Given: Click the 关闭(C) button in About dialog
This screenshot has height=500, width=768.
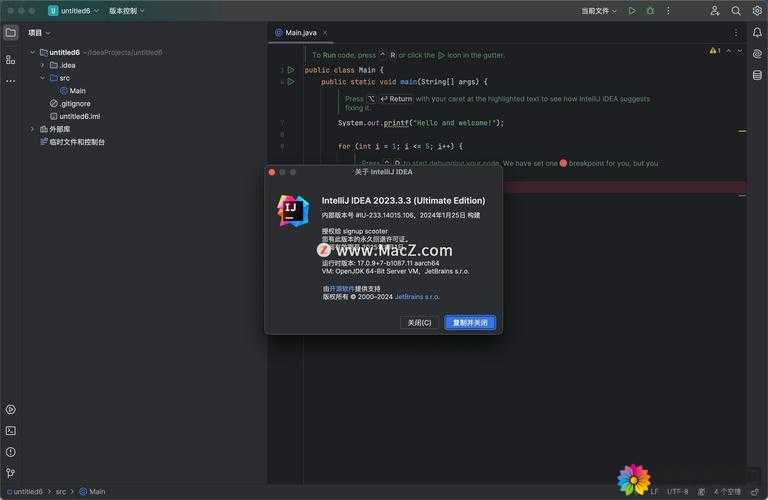Looking at the screenshot, I should [419, 323].
